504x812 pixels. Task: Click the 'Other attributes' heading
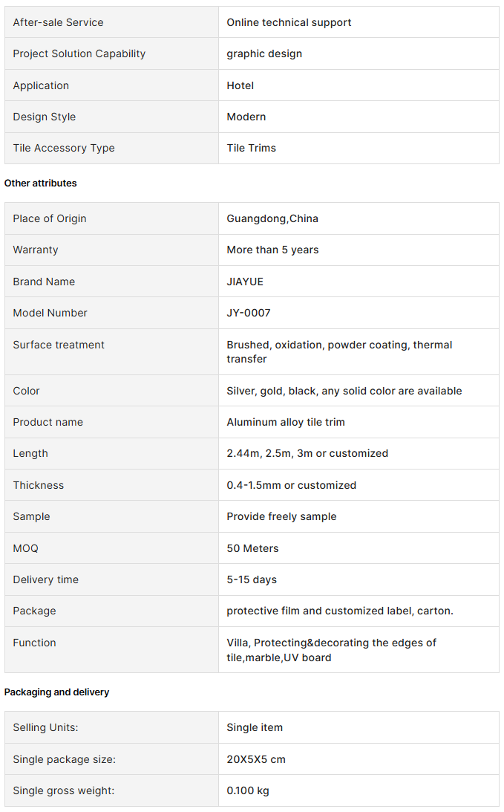pyautogui.click(x=40, y=183)
